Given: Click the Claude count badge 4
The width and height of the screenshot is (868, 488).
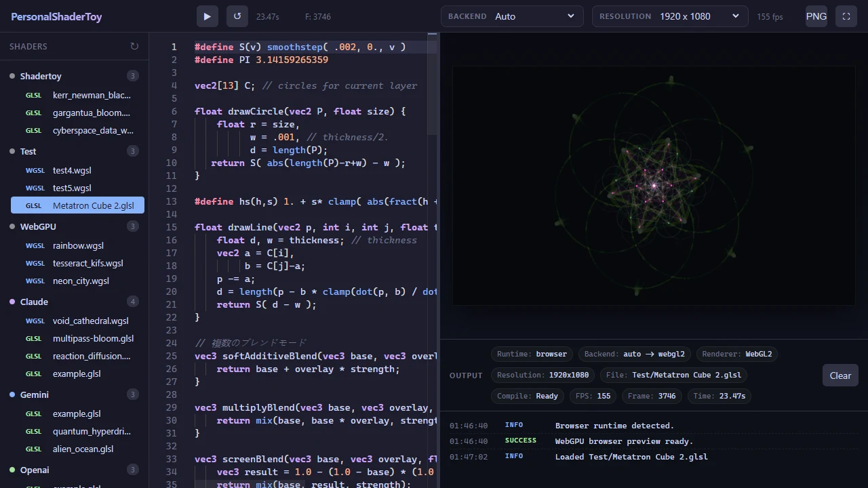Looking at the screenshot, I should [x=133, y=302].
